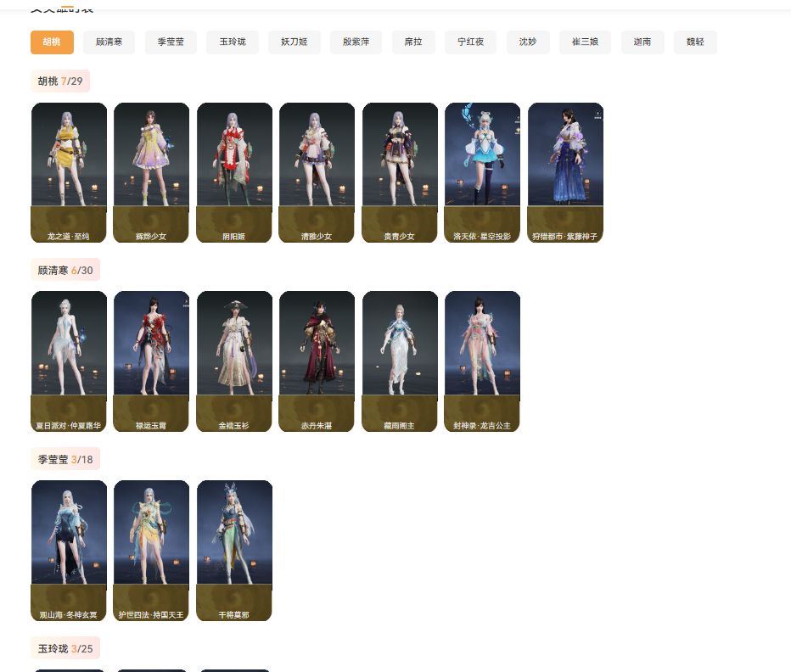The width and height of the screenshot is (791, 672).
Task: Click the 狩猎都市·紫藤神子 costume
Action: [565, 172]
